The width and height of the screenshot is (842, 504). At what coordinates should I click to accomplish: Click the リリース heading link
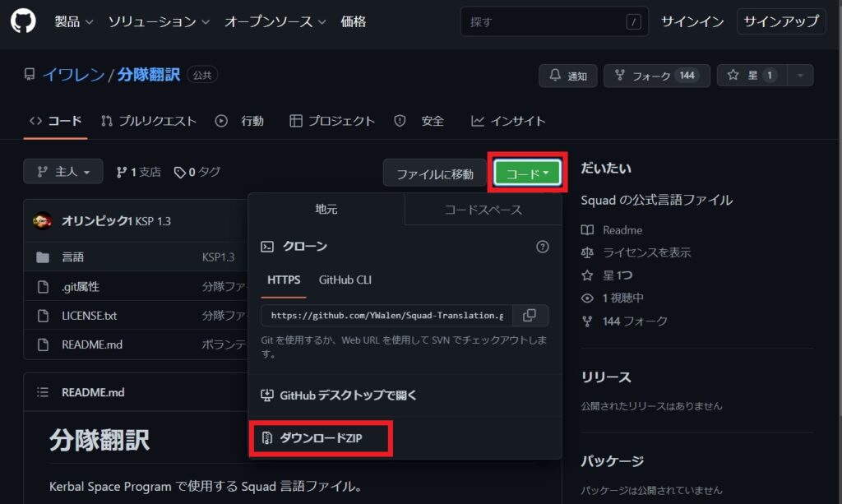pos(606,377)
